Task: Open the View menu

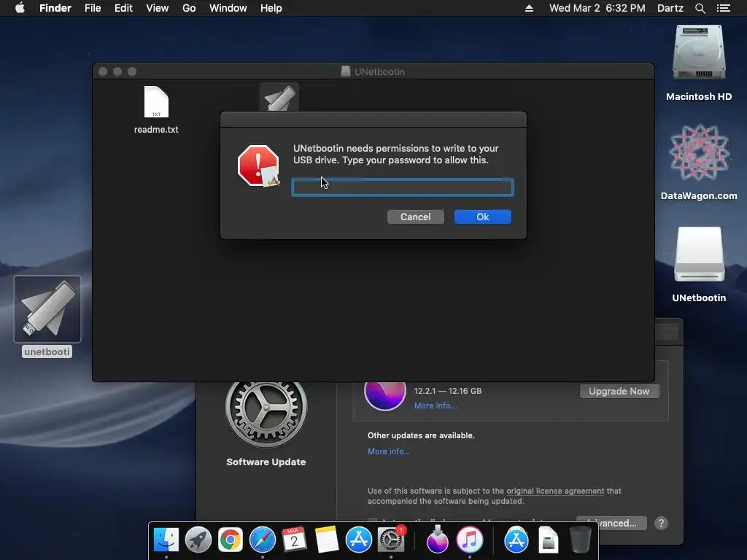Action: click(158, 8)
